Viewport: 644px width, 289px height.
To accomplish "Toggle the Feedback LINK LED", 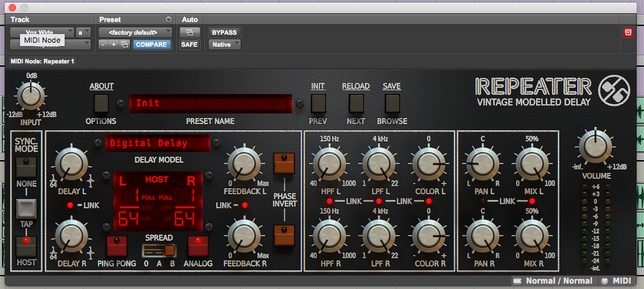I will click(245, 205).
